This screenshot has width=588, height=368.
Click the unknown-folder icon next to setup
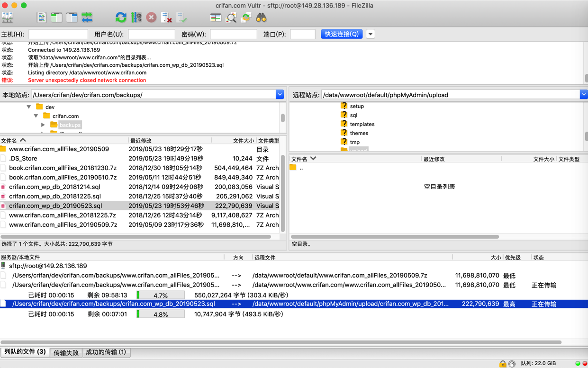(x=344, y=106)
